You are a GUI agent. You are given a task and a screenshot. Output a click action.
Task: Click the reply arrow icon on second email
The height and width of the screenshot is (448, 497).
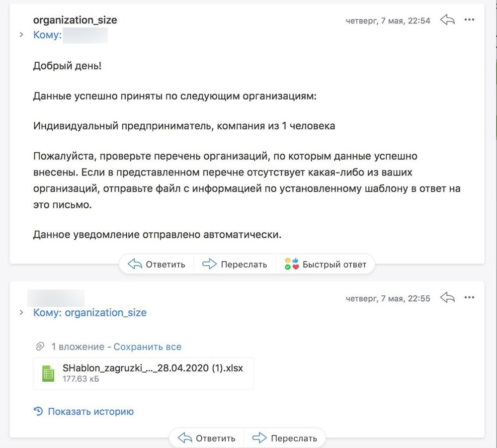coord(448,298)
